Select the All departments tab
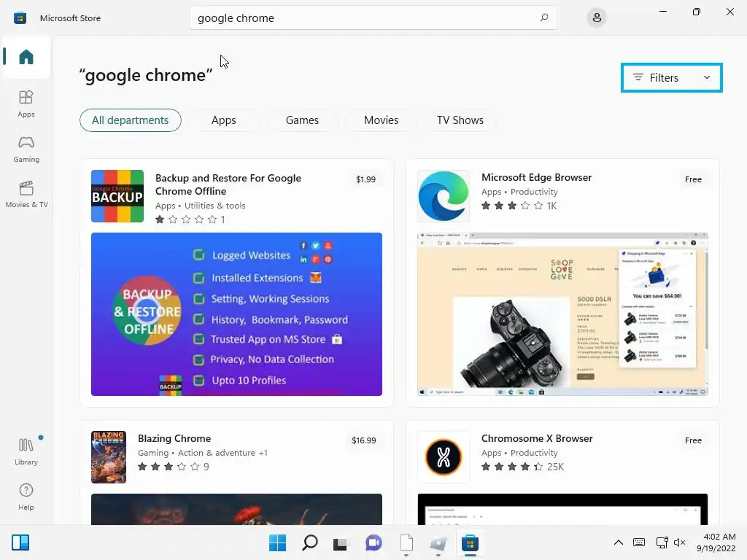 pyautogui.click(x=130, y=120)
